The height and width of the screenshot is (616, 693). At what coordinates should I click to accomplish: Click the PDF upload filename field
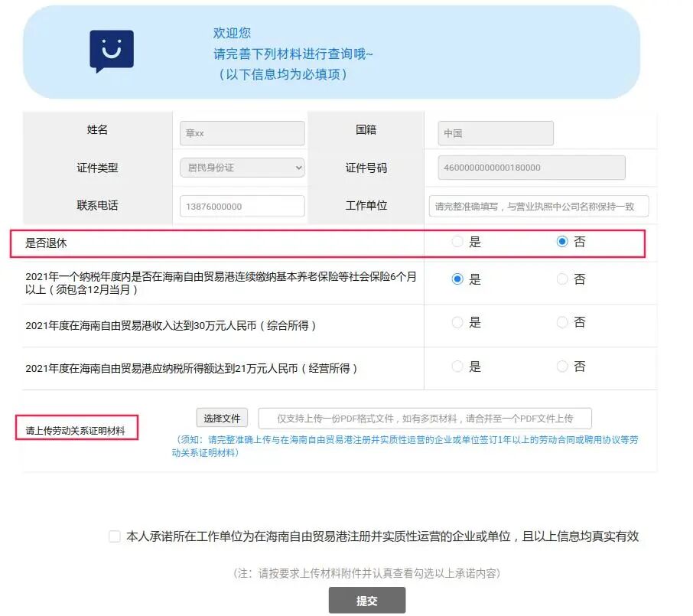pyautogui.click(x=425, y=418)
